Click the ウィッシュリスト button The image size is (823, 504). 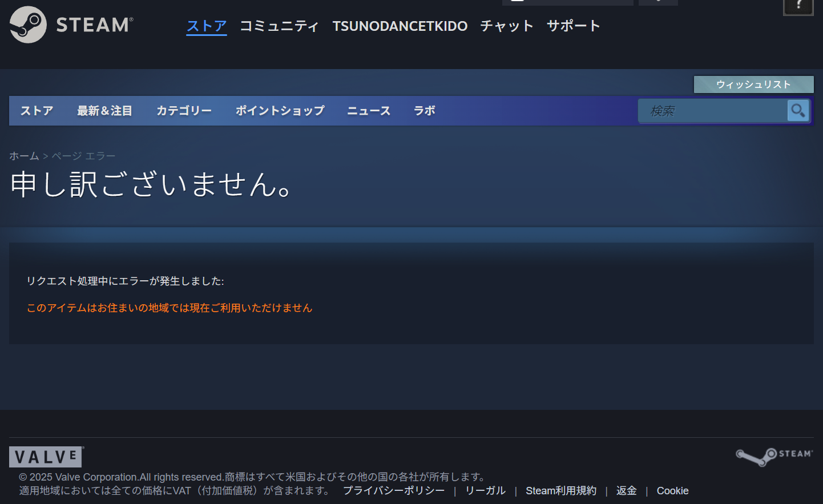coord(753,84)
